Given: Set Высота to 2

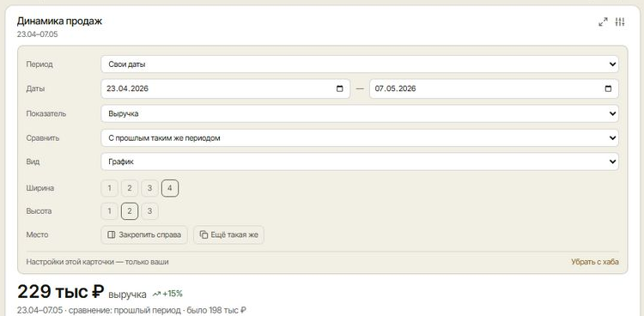Looking at the screenshot, I should pos(130,211).
